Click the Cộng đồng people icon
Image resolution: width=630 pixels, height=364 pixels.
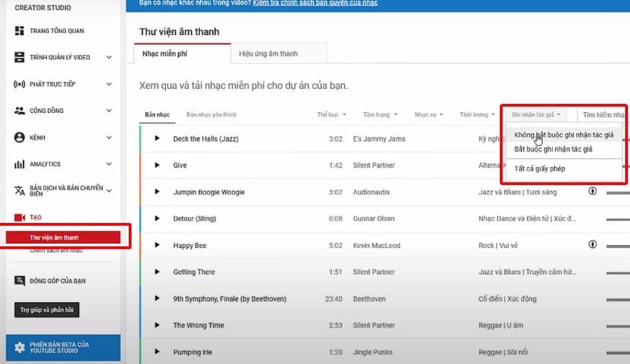click(x=19, y=110)
